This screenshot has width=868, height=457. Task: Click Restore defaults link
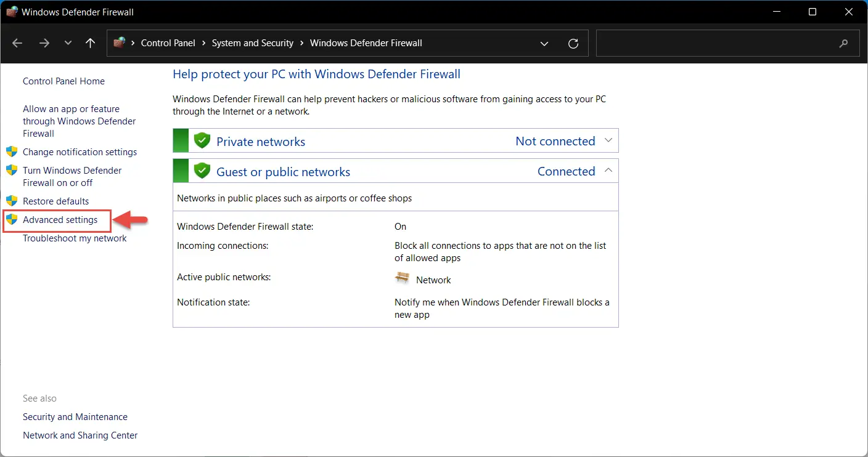55,201
